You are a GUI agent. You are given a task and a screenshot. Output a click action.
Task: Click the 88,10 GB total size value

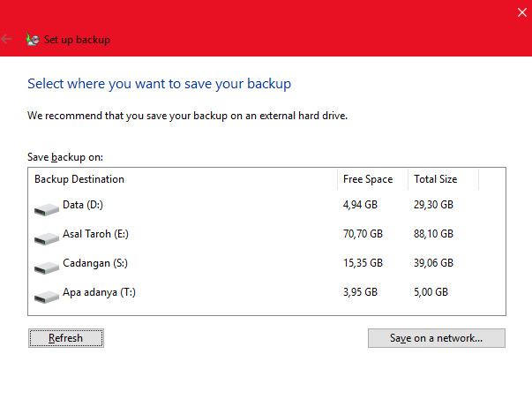(433, 234)
